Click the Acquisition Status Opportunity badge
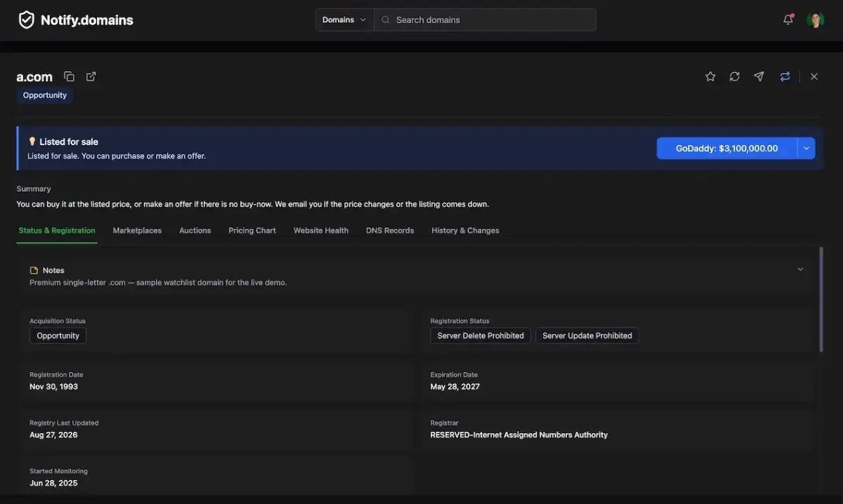 [x=58, y=336]
